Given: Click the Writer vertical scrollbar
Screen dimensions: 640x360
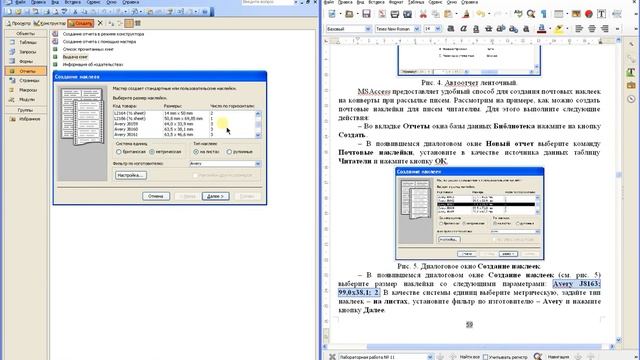Looking at the screenshot, I should point(618,189).
